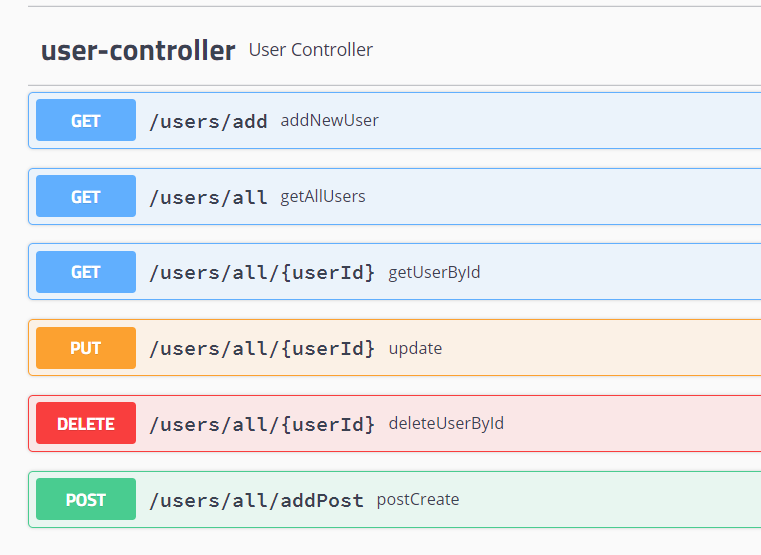Collapse the user-controller section header
The image size is (761, 555).
138,50
